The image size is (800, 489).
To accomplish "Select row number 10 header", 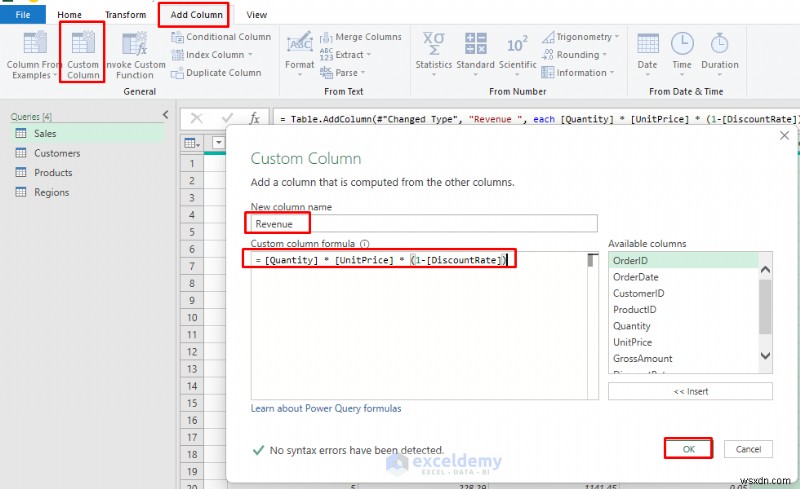I will coord(192,317).
